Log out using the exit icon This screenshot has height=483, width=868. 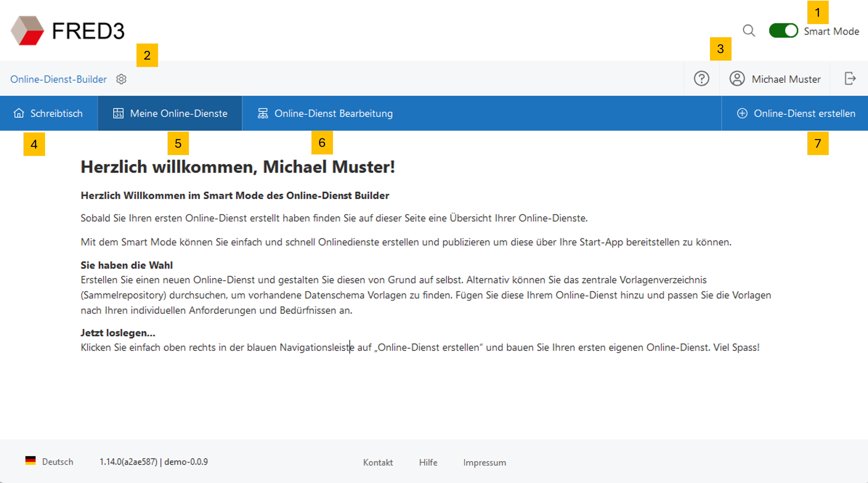(x=851, y=79)
